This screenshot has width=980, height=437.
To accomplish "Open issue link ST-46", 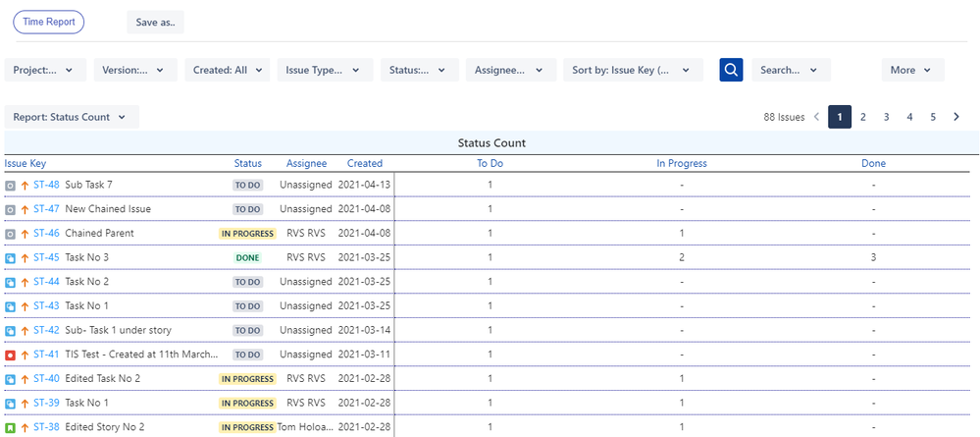I will [46, 233].
